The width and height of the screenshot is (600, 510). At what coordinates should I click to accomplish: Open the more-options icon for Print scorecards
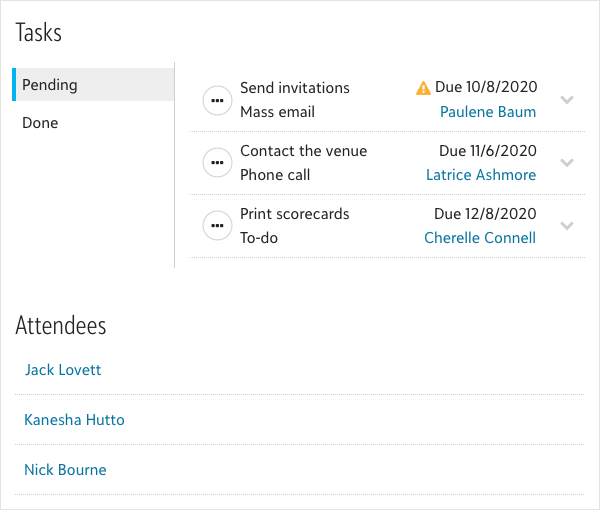click(x=217, y=226)
